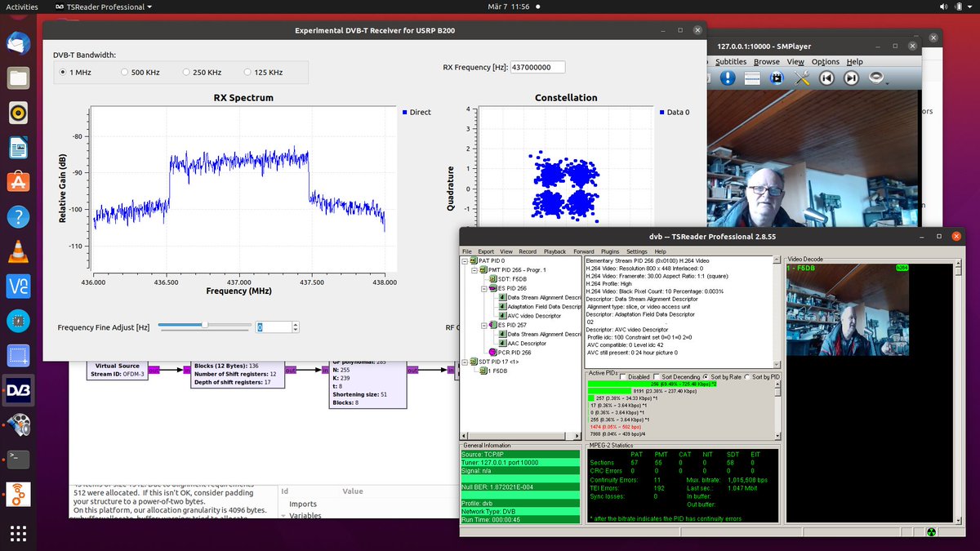Click SMPlayer info icon in toolbar
Screen dimensions: 980x551
click(728, 78)
